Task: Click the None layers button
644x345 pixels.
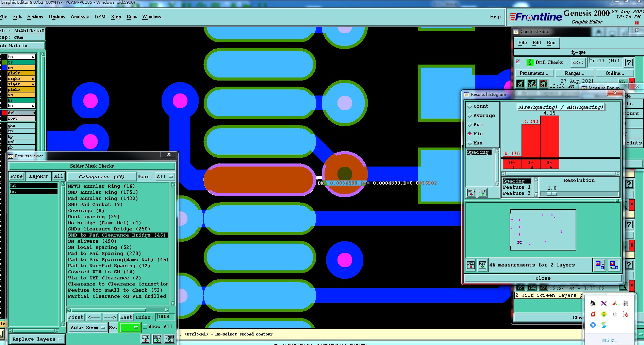Action: coord(16,176)
